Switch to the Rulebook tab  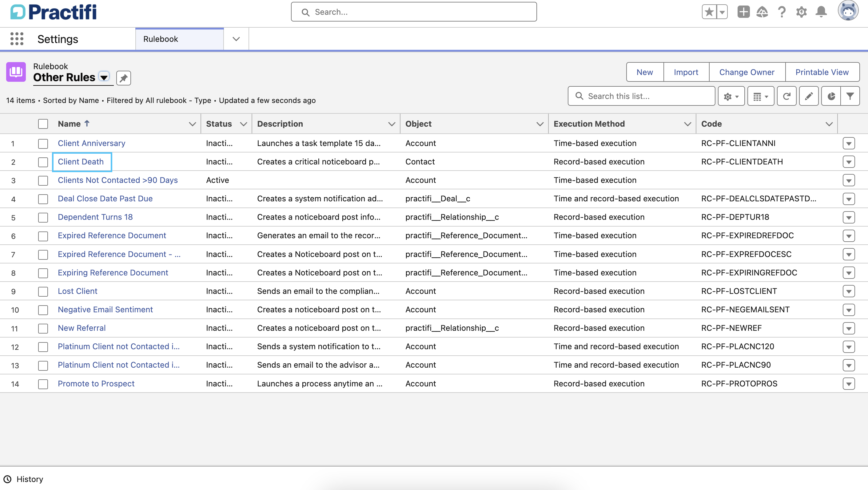[180, 39]
